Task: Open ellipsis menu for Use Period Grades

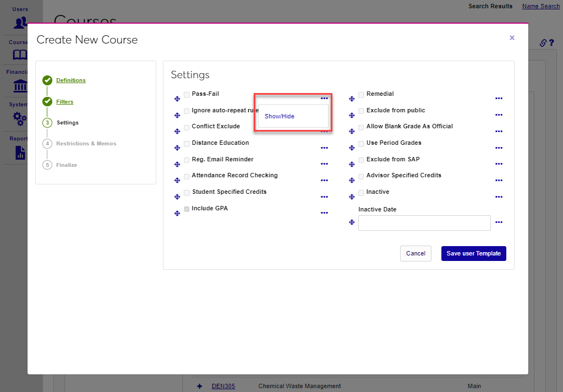Action: pyautogui.click(x=499, y=148)
